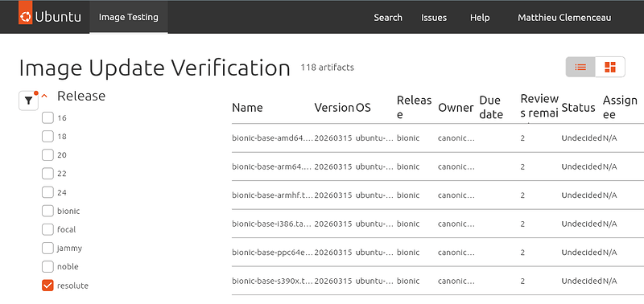
Task: Check the 22 release checkbox
Action: tap(47, 174)
